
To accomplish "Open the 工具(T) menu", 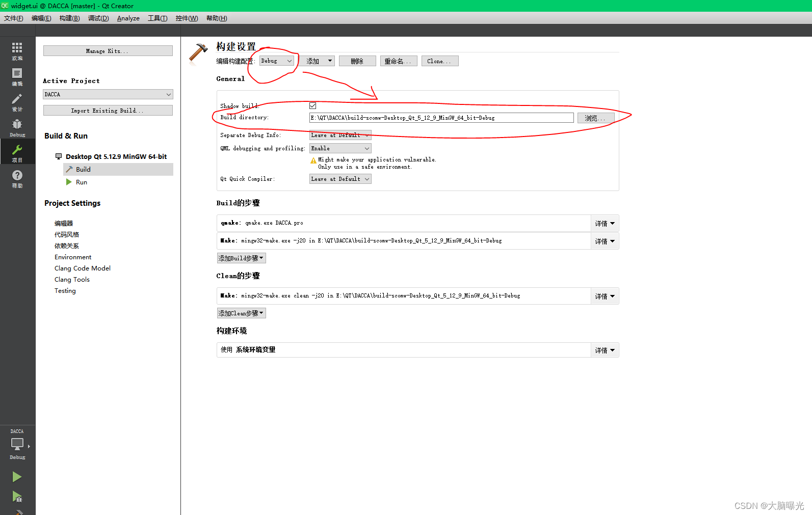I will pos(158,18).
